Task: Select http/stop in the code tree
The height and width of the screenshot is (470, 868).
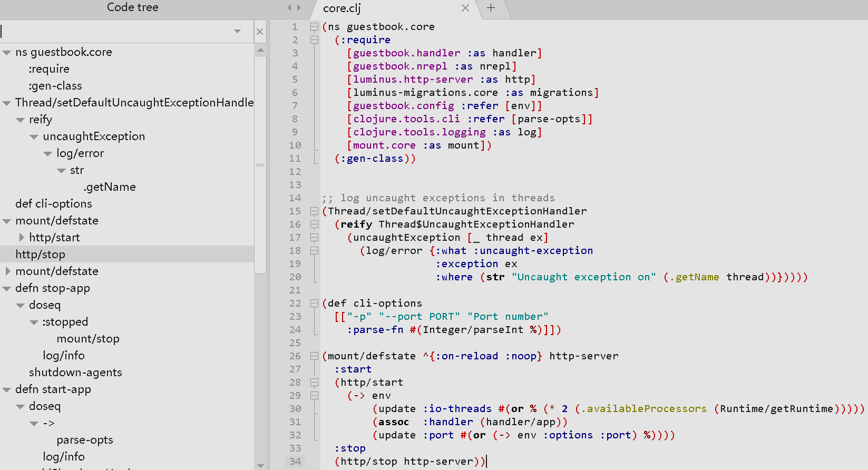Action: click(x=41, y=254)
